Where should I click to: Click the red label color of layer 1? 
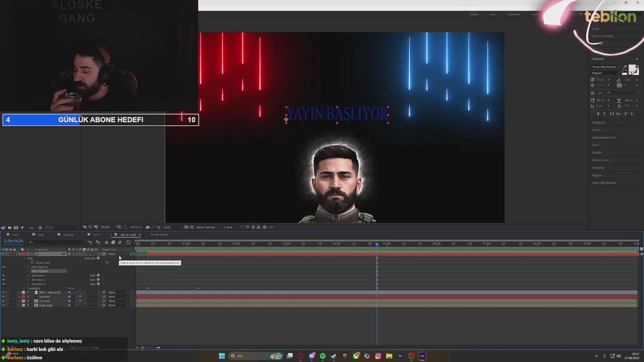click(x=23, y=254)
